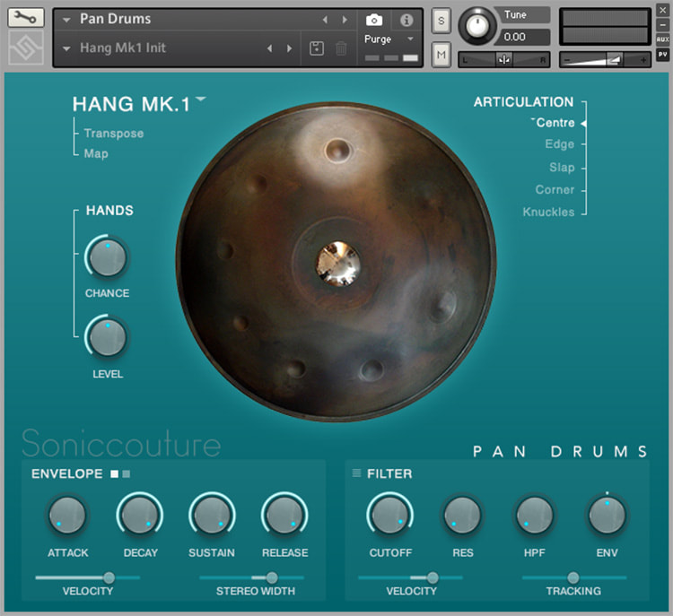The image size is (673, 616).
Task: Click the Cutoff knob
Action: tap(389, 516)
